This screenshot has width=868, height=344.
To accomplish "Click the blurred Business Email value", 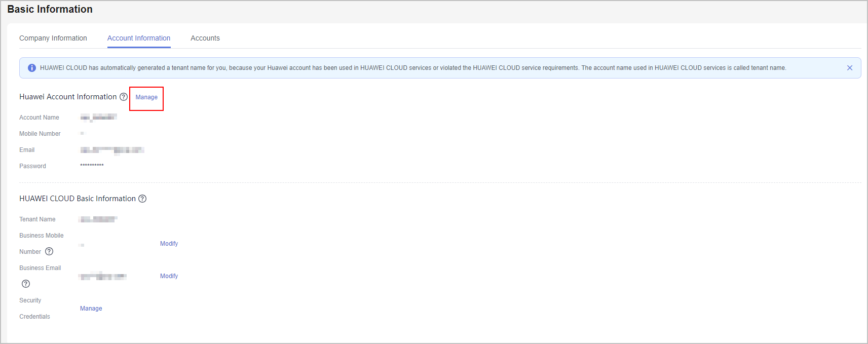I will [x=103, y=276].
